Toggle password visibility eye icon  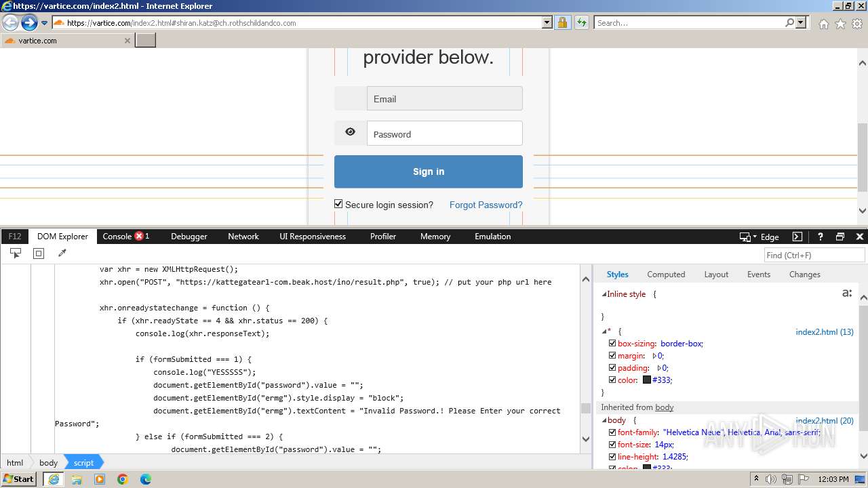point(350,132)
